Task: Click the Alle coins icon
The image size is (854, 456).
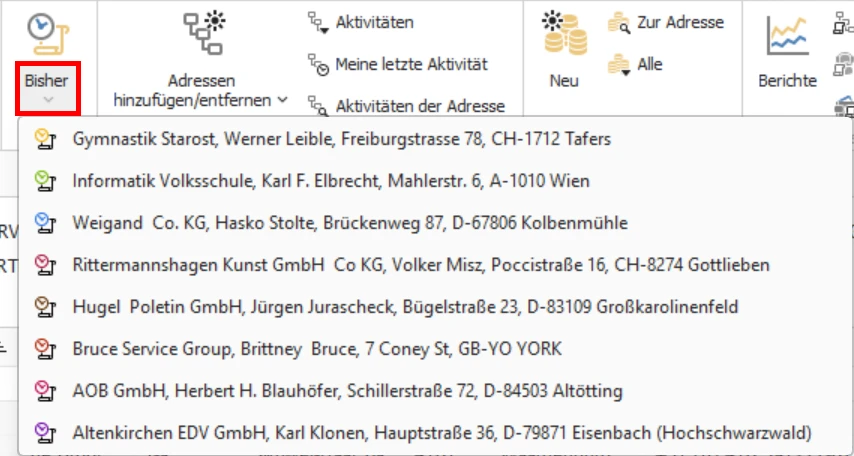Action: pyautogui.click(x=619, y=65)
